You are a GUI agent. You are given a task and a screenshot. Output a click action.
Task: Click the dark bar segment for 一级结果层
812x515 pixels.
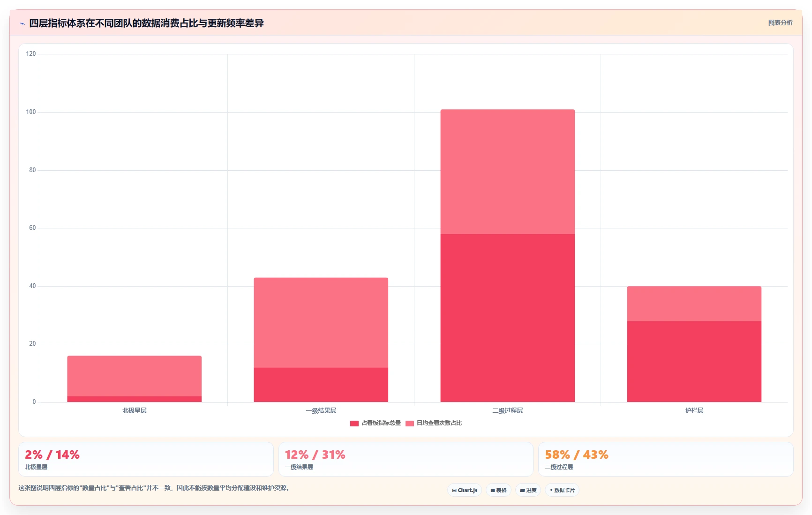coord(321,385)
